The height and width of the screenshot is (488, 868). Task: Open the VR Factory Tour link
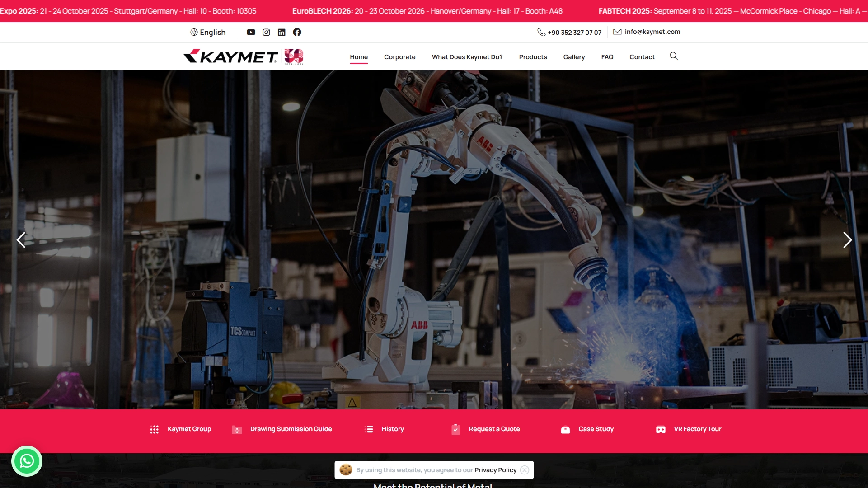697,429
